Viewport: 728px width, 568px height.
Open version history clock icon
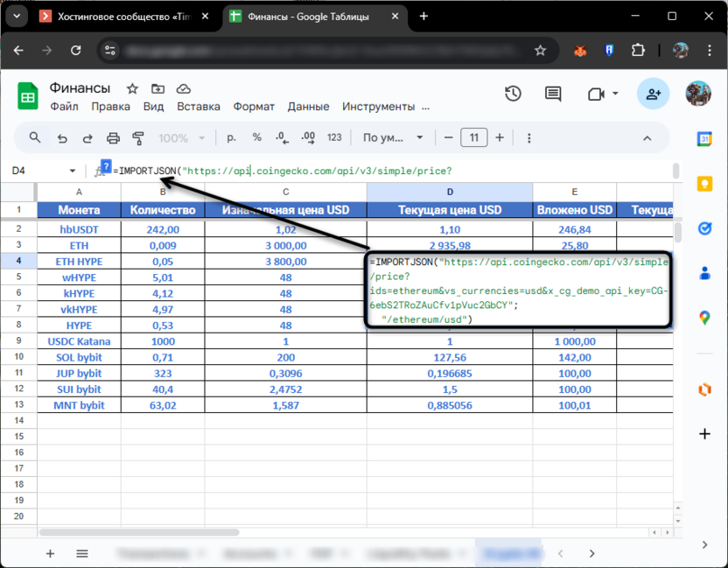pyautogui.click(x=513, y=95)
